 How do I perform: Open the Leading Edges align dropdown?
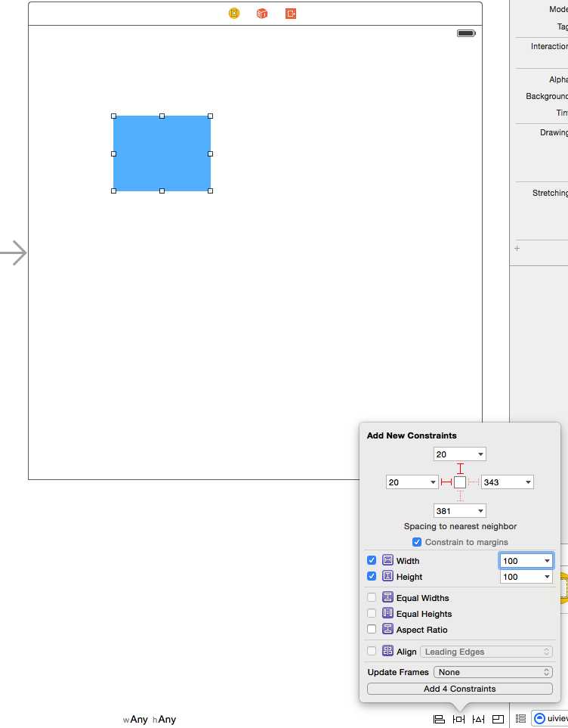[486, 652]
